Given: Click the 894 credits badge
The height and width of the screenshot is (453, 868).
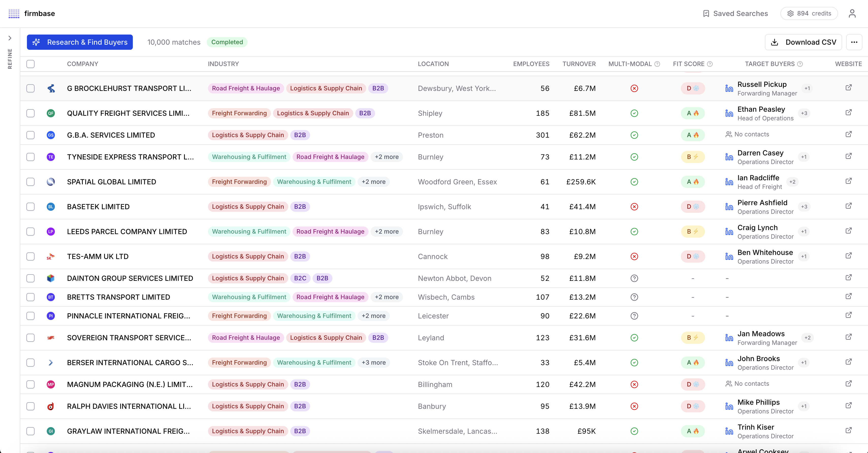Looking at the screenshot, I should (809, 13).
